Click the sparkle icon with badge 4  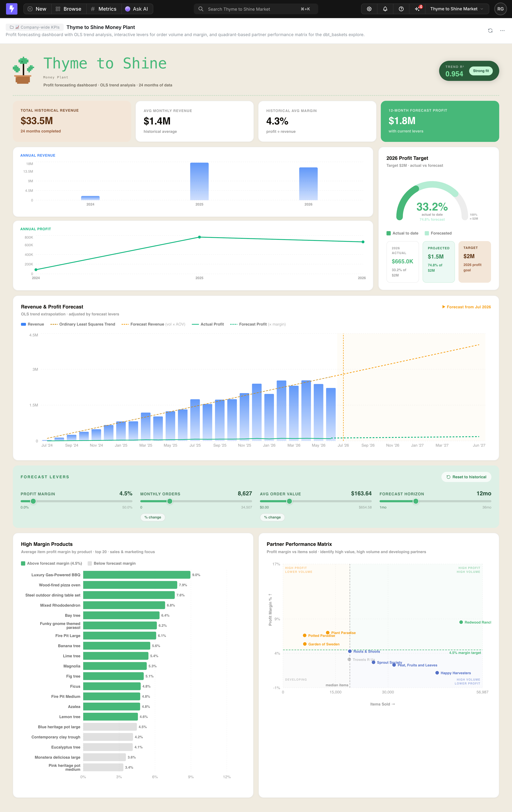pos(417,9)
